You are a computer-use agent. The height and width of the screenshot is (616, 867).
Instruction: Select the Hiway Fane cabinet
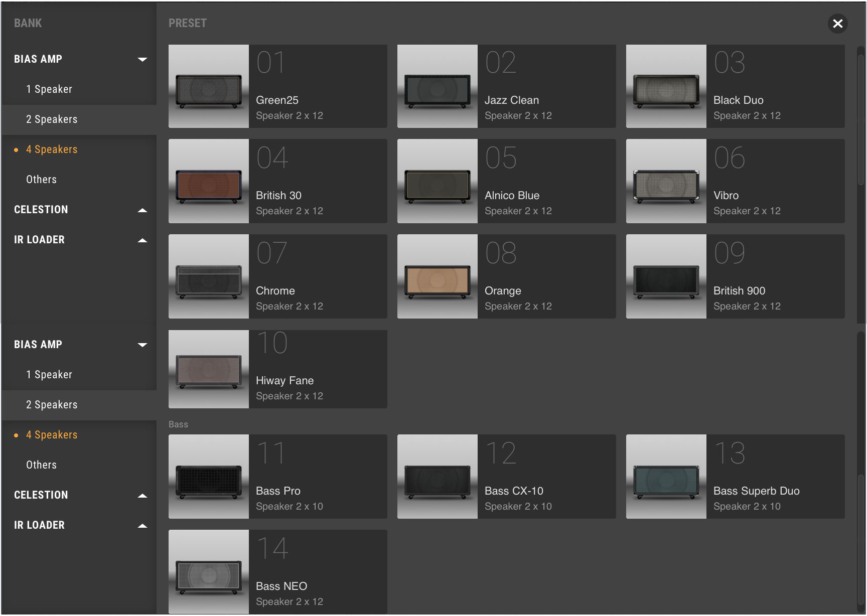[277, 369]
